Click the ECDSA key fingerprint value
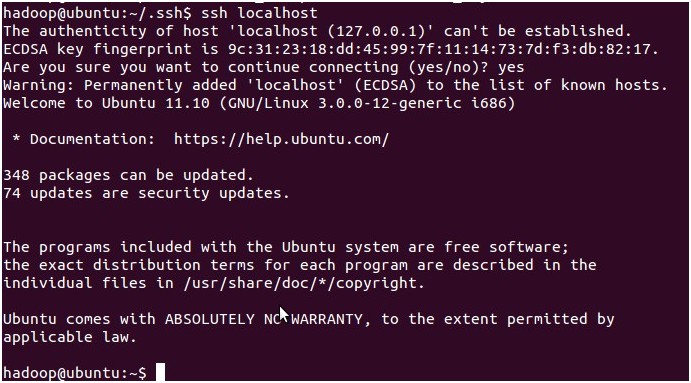The height and width of the screenshot is (383, 691). click(443, 49)
